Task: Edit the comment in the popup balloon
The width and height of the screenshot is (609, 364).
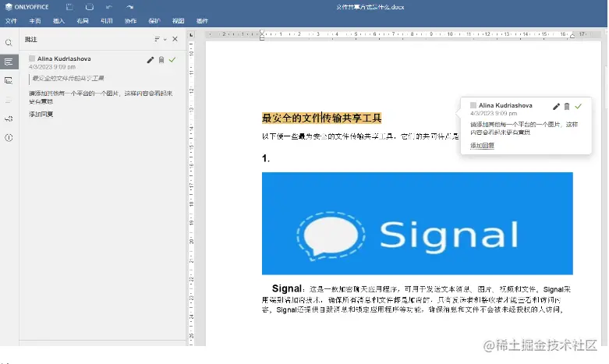Action: click(x=556, y=106)
